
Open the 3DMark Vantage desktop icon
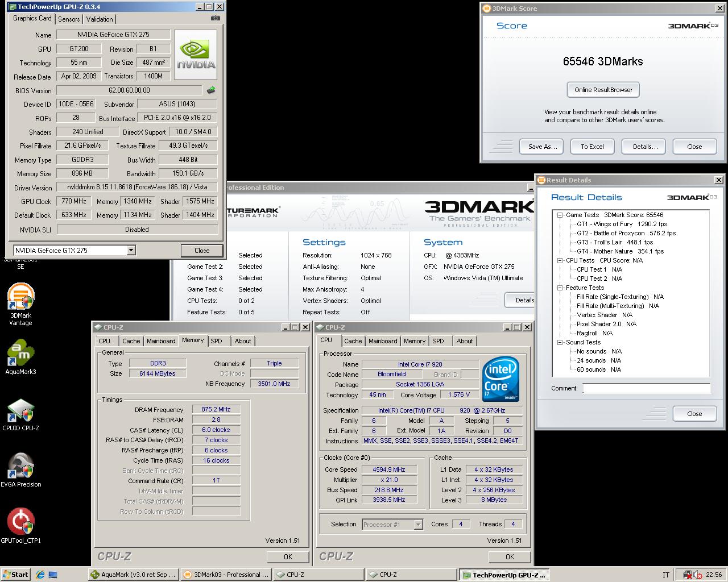tap(20, 305)
